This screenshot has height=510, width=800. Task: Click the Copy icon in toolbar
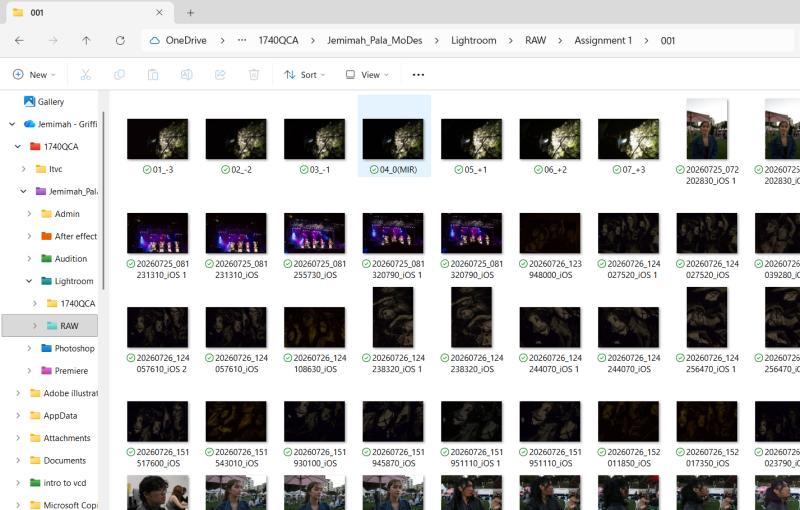pos(119,74)
